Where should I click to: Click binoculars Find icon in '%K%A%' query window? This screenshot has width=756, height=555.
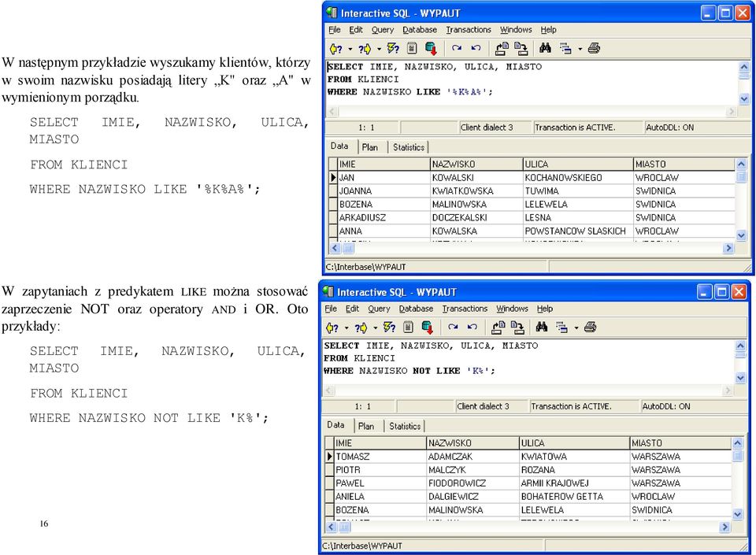point(545,48)
